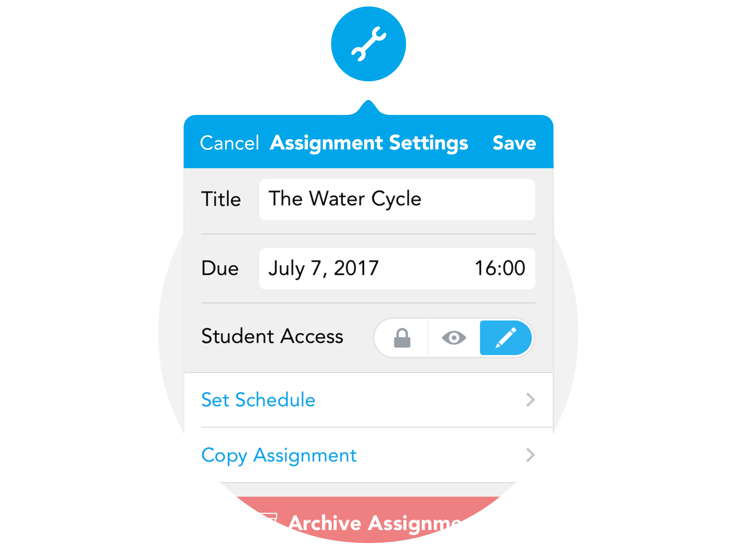
Task: Click the chevron beside Copy Assignment
Action: pyautogui.click(x=530, y=455)
